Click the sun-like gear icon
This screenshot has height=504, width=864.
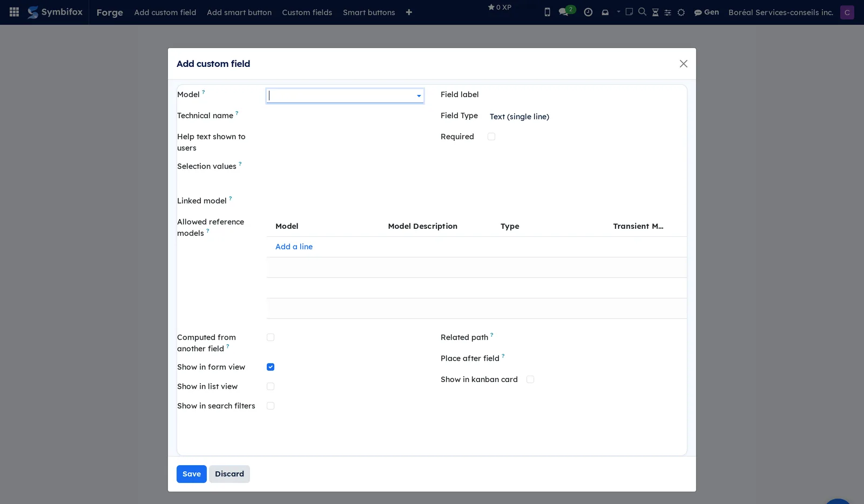[x=681, y=12]
